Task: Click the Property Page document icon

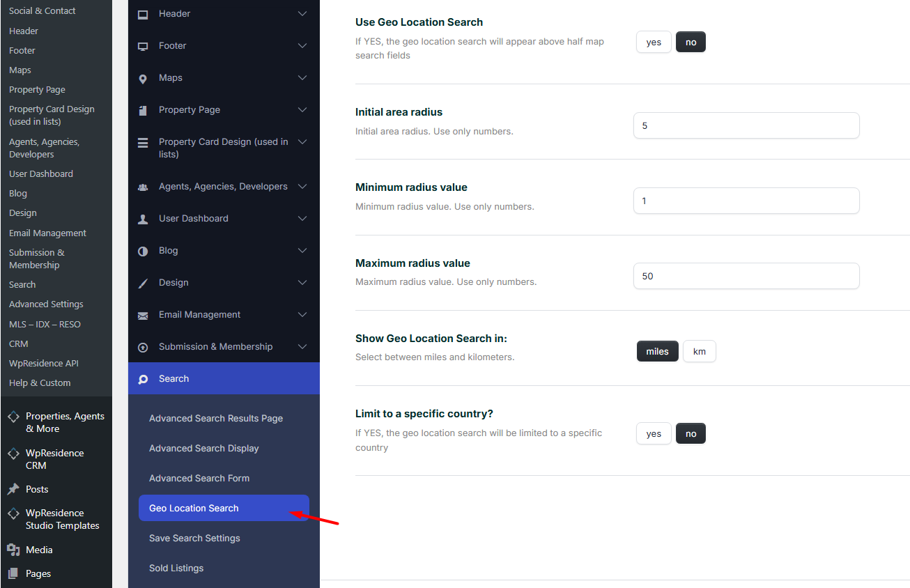Action: click(143, 110)
